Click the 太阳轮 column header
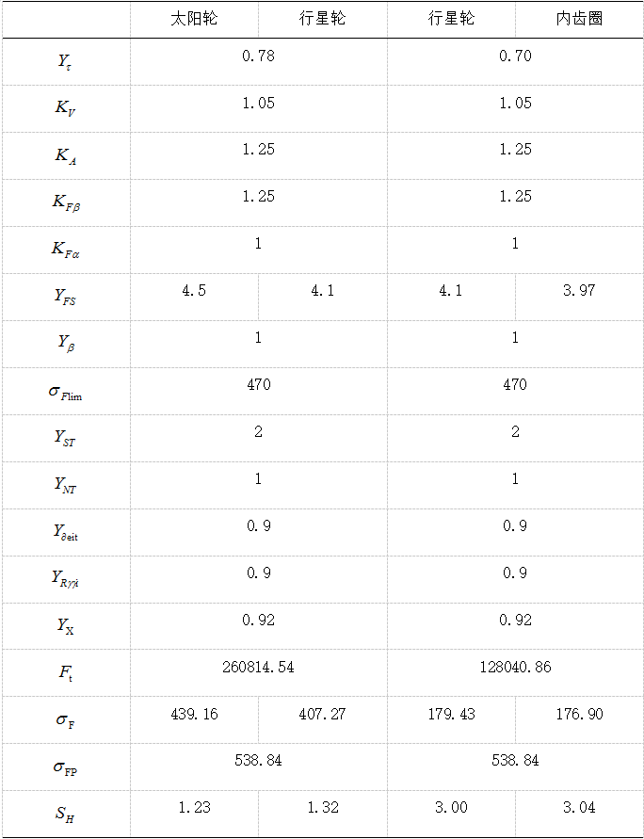 tap(194, 19)
